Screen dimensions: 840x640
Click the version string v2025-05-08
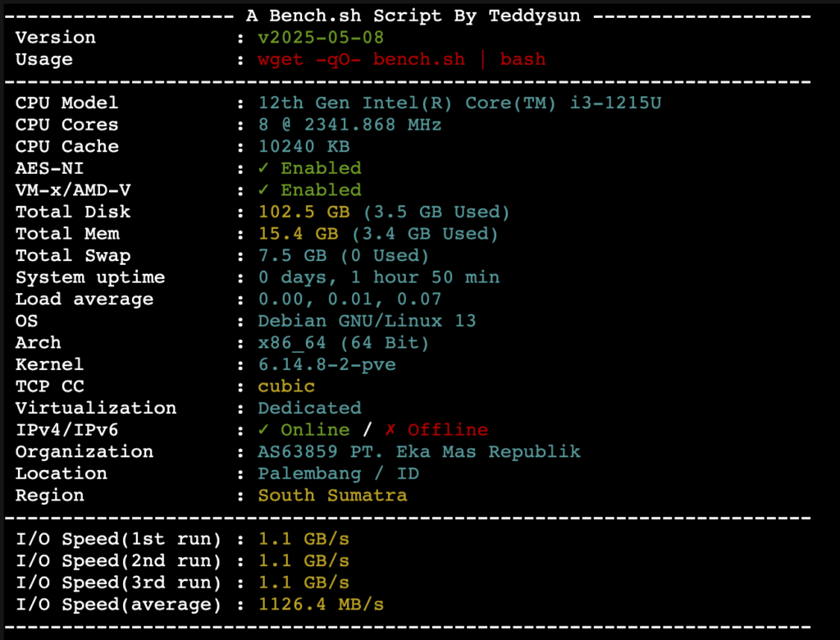tap(321, 38)
